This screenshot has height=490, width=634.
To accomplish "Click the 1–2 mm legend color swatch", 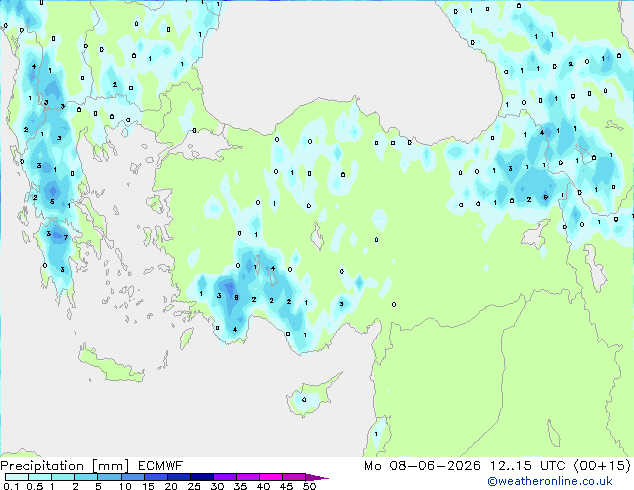I will click(x=63, y=477).
